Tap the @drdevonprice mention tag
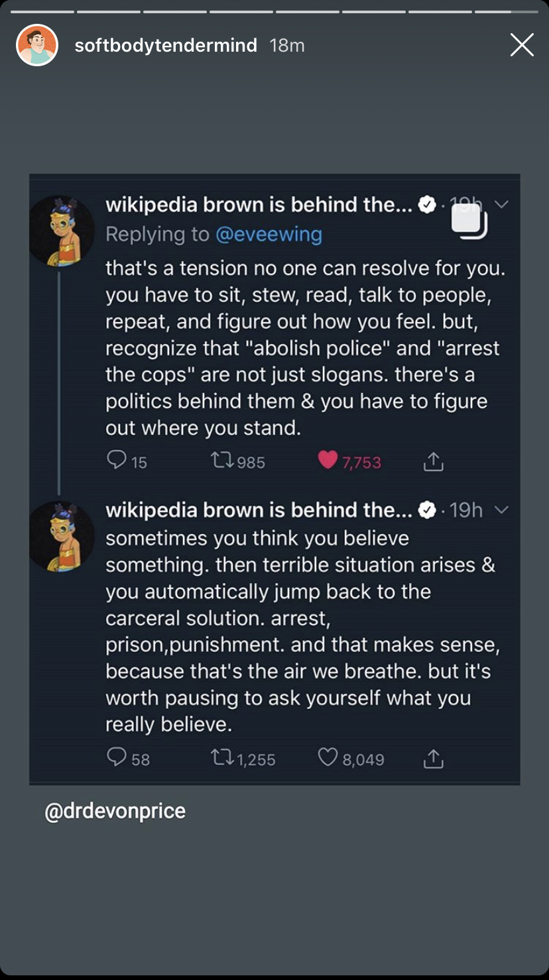Viewport: 549px width, 980px height. pyautogui.click(x=115, y=811)
